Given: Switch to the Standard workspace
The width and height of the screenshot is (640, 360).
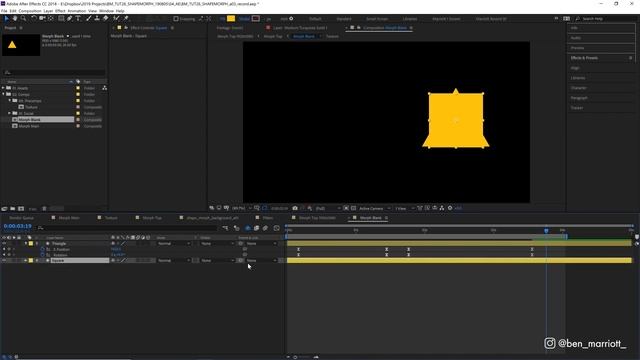Looking at the screenshot, I should (344, 19).
